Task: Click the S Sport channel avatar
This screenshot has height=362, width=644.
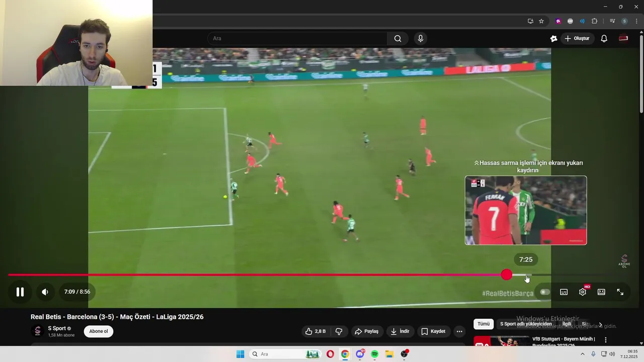Action: click(37, 331)
